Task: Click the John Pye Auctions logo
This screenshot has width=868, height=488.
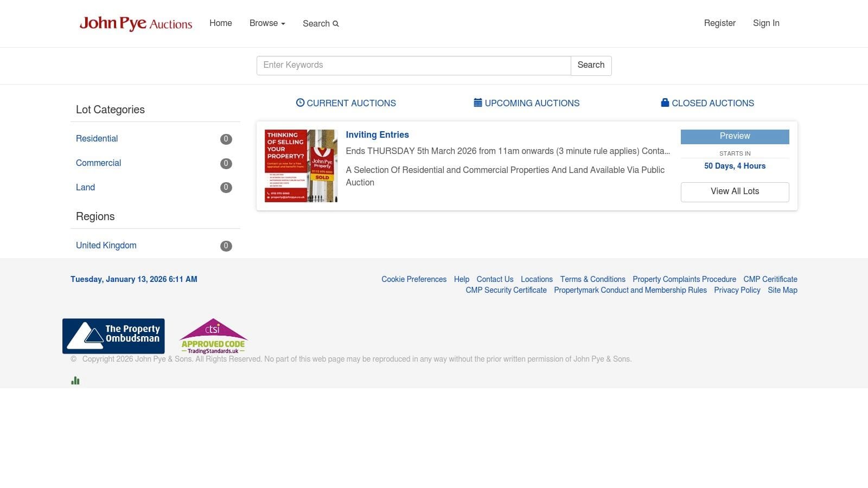Action: (x=136, y=23)
